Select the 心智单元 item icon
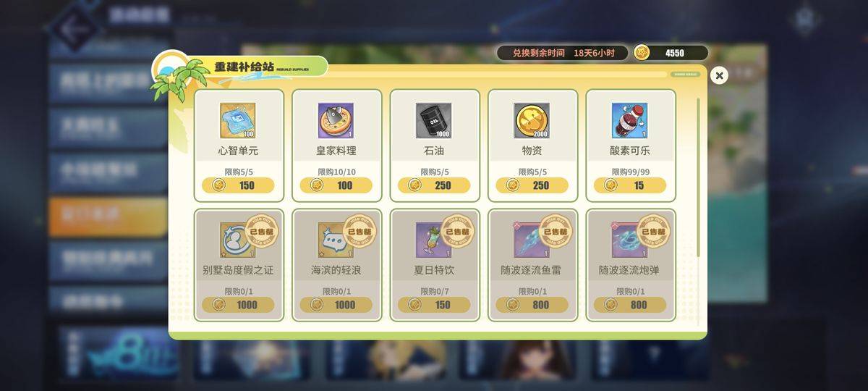Screen dimensions: 868x391 (x=238, y=121)
